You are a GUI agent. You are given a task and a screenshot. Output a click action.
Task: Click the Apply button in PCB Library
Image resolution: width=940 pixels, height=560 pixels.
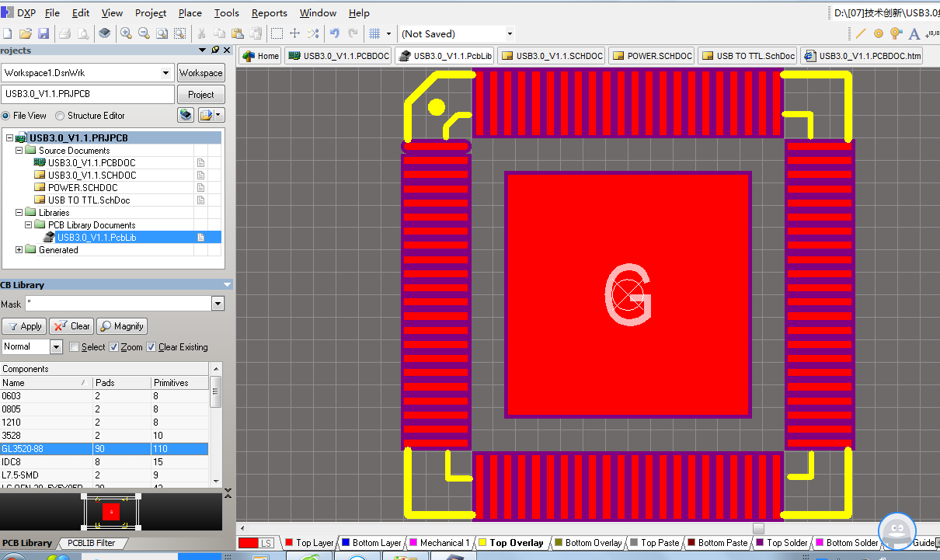[24, 326]
